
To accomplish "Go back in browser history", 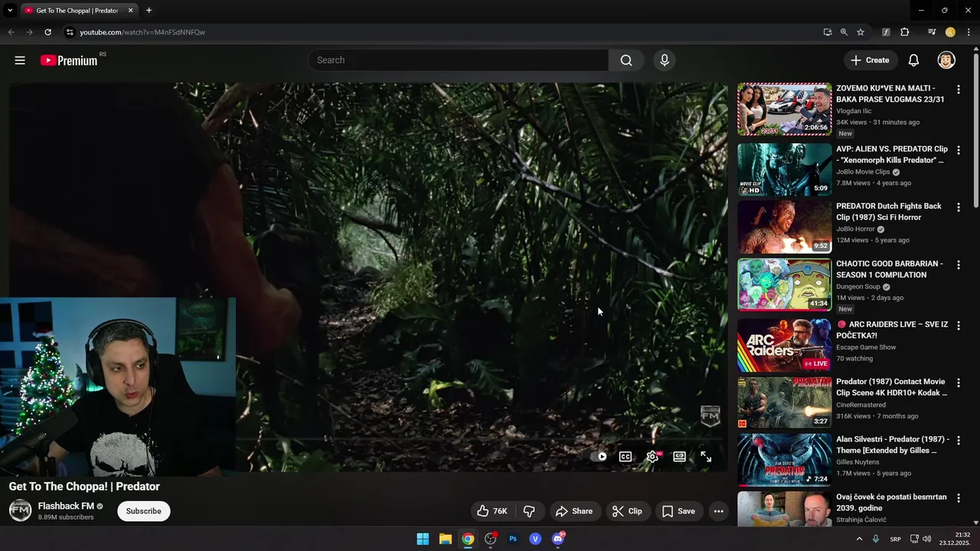I will coord(11,32).
